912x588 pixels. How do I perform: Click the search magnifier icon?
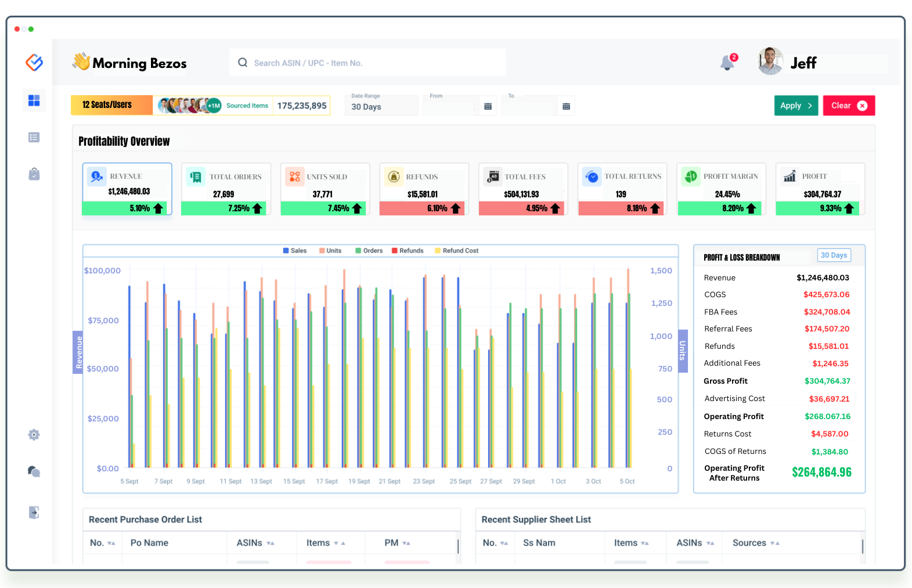point(243,63)
